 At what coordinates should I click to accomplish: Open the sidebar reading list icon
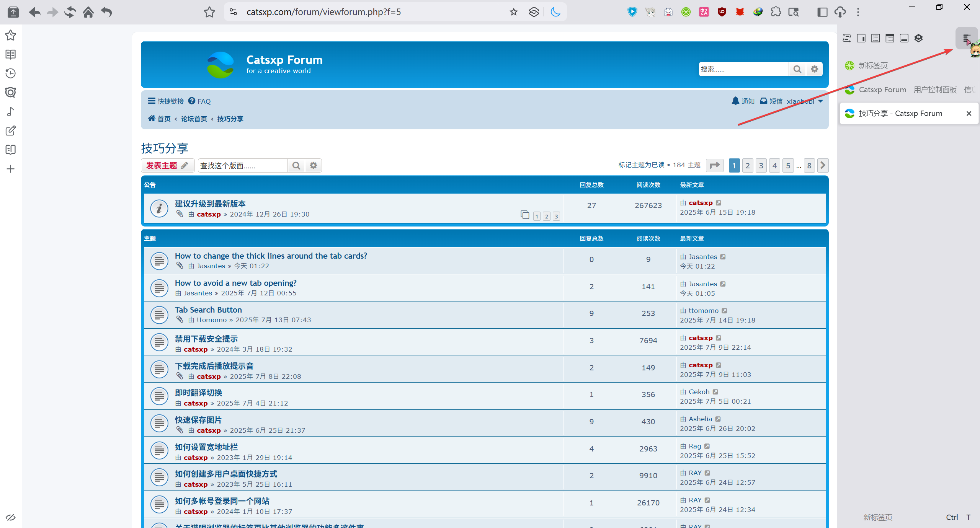point(11,54)
